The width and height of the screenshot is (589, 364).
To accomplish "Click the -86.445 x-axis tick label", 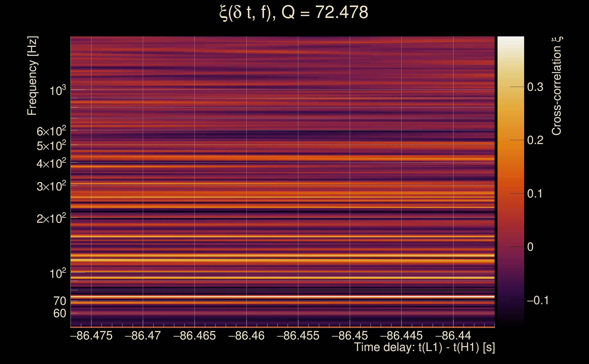I will click(401, 336).
